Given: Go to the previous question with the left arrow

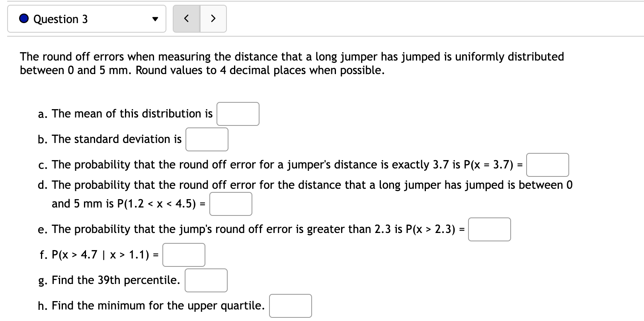Looking at the screenshot, I should [x=186, y=18].
